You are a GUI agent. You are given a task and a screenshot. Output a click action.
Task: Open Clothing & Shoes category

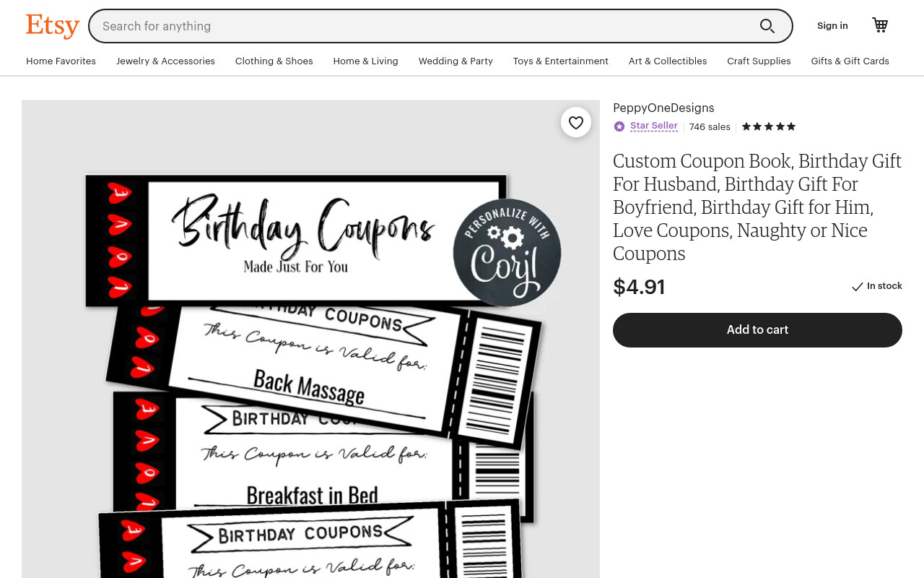[x=274, y=61]
